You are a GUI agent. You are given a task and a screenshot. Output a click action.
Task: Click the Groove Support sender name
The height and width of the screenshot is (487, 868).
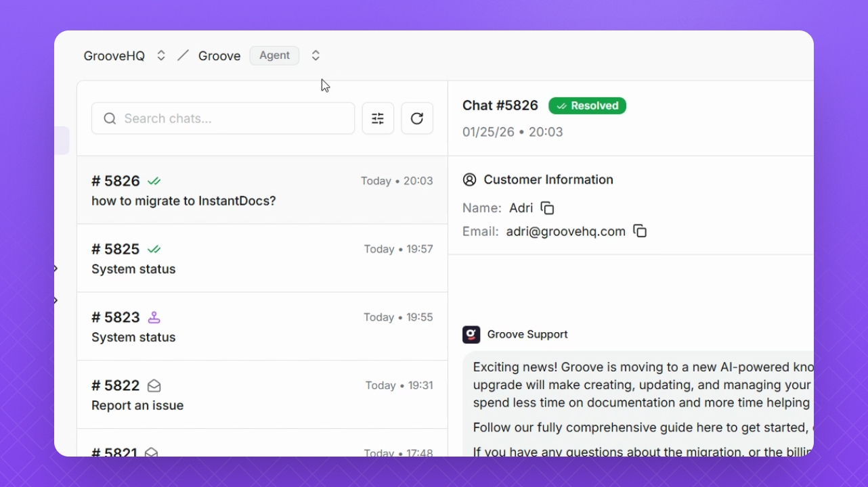click(527, 335)
